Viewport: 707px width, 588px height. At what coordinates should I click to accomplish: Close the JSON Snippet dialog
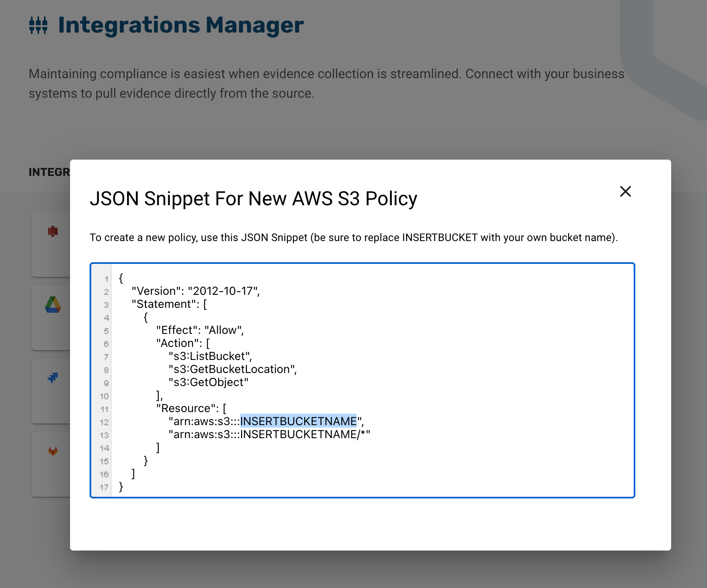click(626, 191)
